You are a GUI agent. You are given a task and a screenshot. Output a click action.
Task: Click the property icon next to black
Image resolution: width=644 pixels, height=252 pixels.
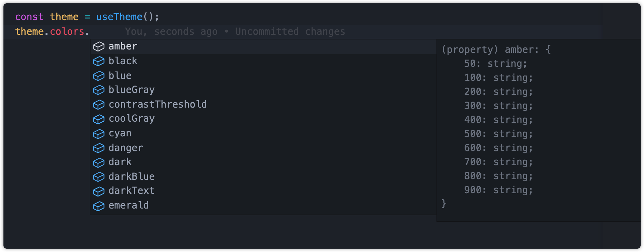tap(99, 61)
